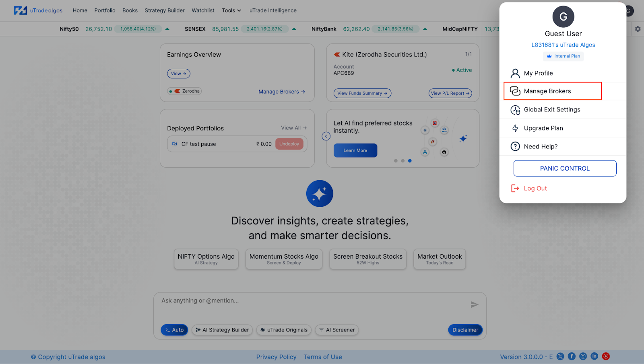Click Manage Brokers link in Earnings card
This screenshot has width=644, height=364.
pos(282,92)
